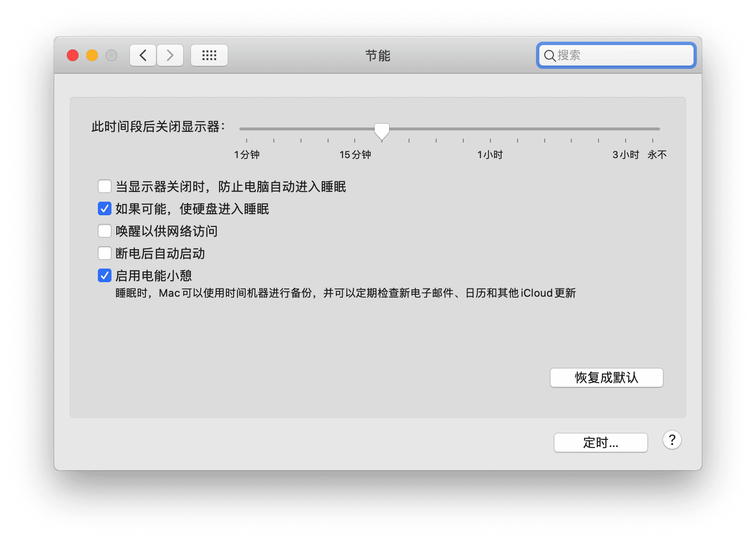
Task: Enable 唤醒以供网络访问 checkbox
Action: point(105,231)
